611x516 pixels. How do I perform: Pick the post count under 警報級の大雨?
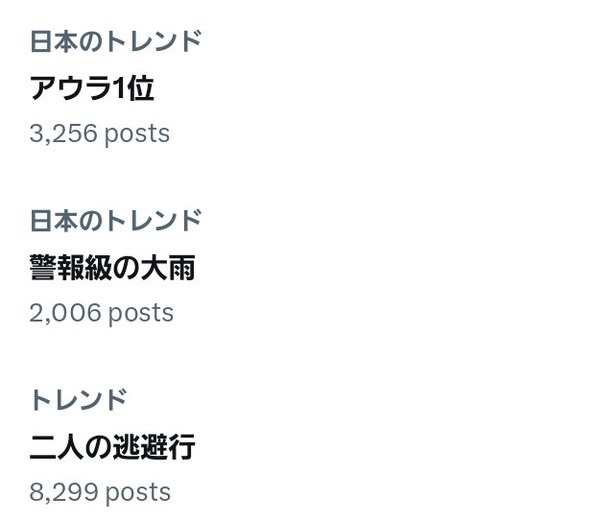point(101,313)
